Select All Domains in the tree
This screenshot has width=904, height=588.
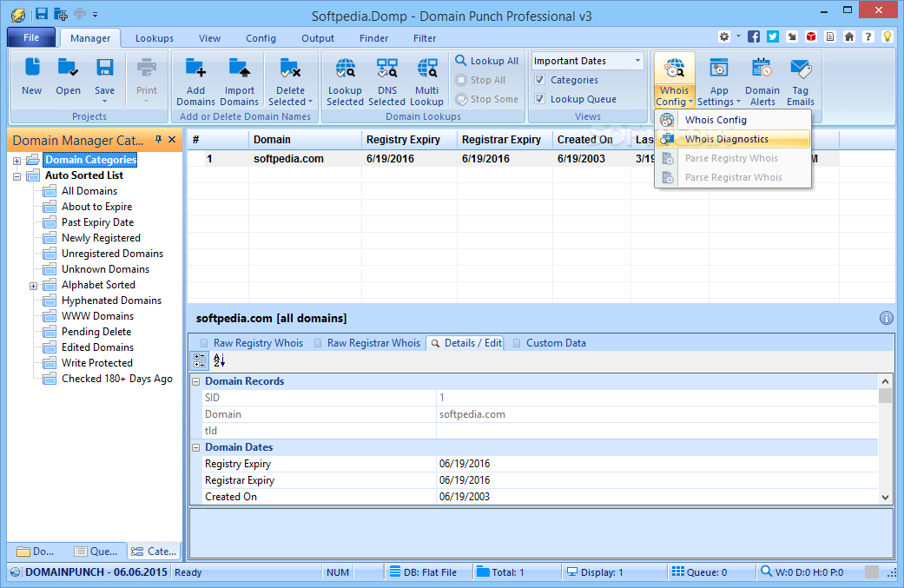(x=89, y=191)
